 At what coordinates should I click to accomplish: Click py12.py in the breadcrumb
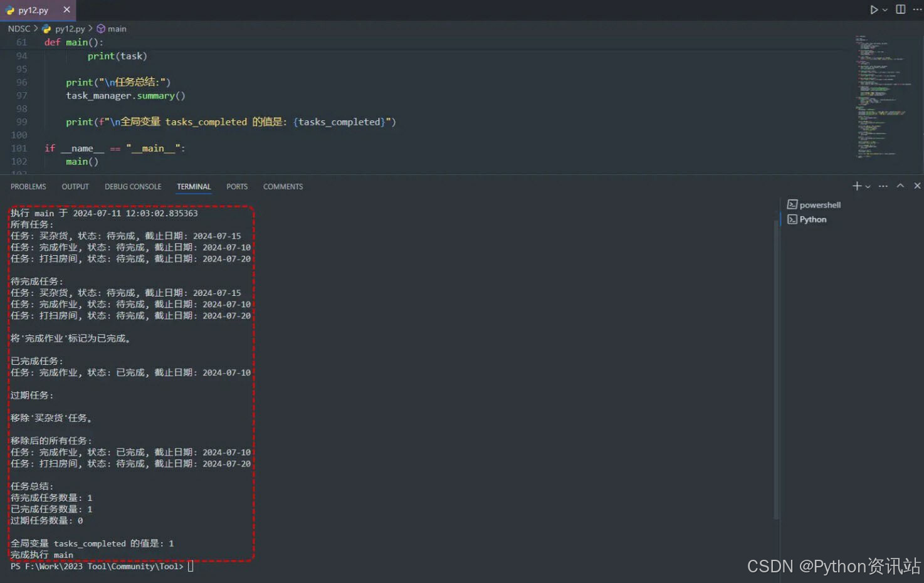pos(70,29)
